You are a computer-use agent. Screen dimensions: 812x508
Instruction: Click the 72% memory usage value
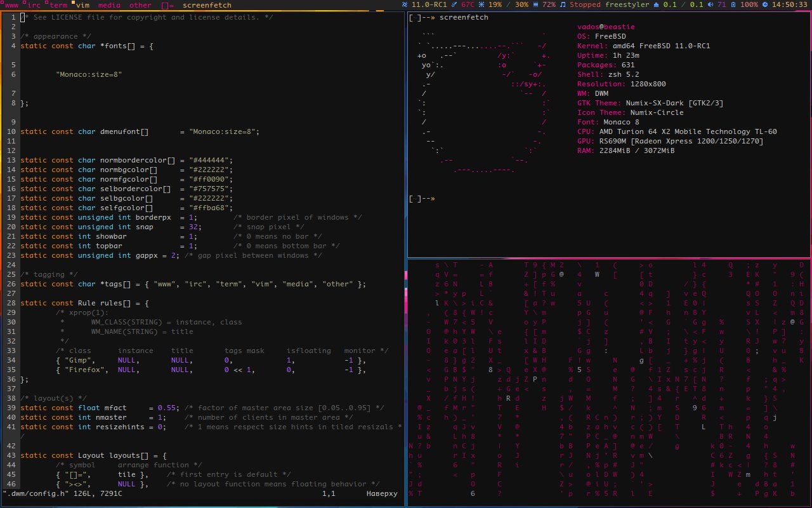(549, 4)
